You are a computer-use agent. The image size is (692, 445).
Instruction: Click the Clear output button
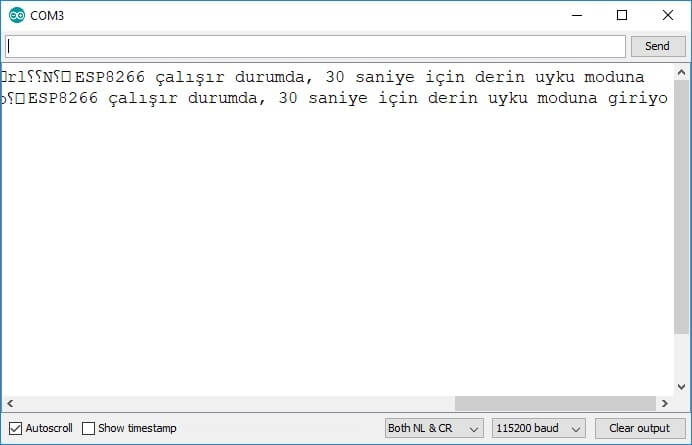pyautogui.click(x=640, y=428)
